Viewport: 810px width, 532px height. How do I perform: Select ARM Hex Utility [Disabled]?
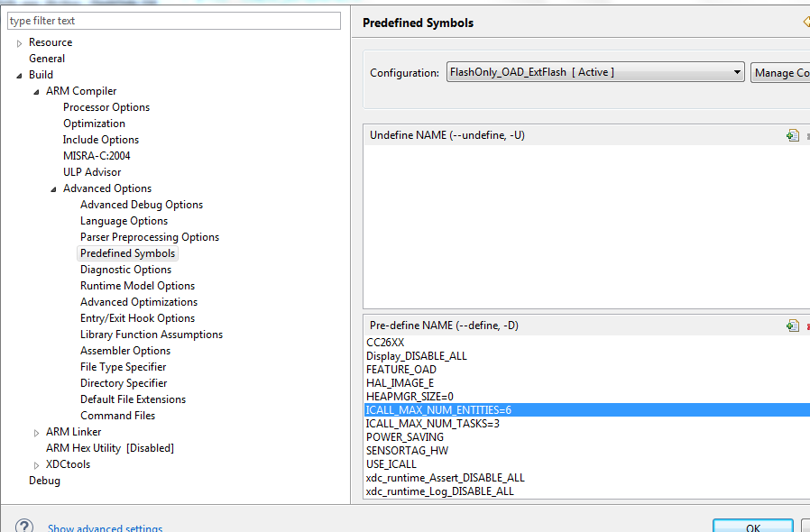(110, 448)
